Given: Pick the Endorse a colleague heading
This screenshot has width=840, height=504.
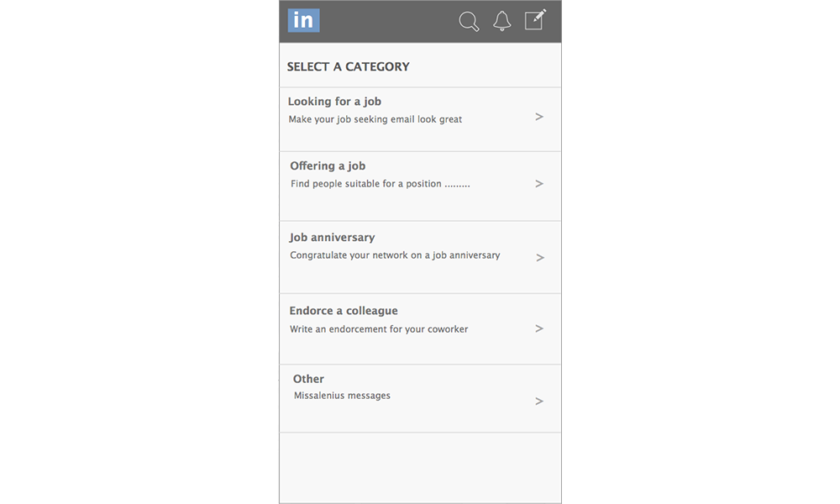Looking at the screenshot, I should (x=344, y=311).
